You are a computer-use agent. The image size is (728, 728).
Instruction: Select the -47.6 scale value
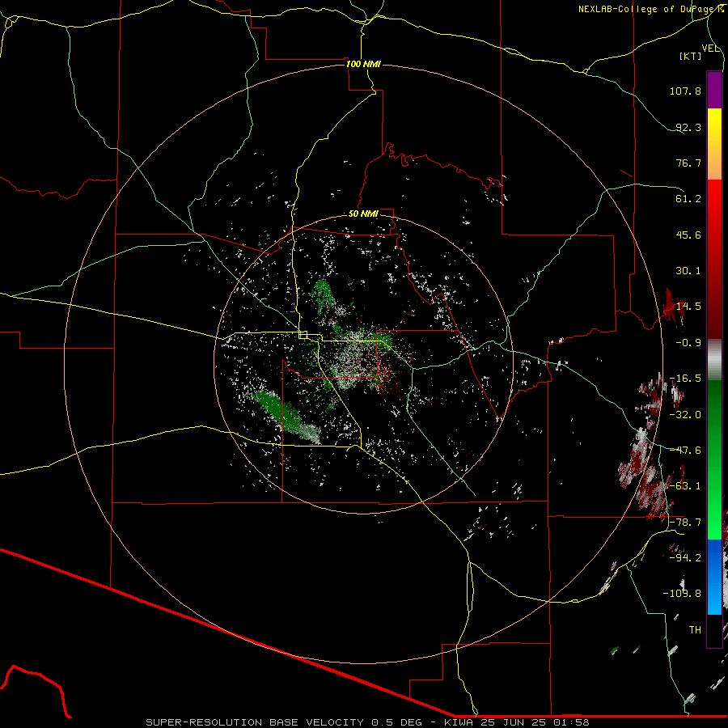(685, 451)
